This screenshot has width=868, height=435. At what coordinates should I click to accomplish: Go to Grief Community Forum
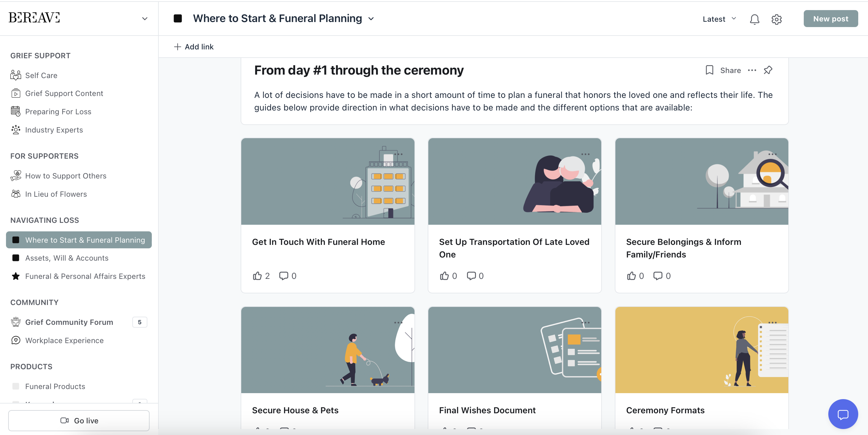tap(69, 322)
